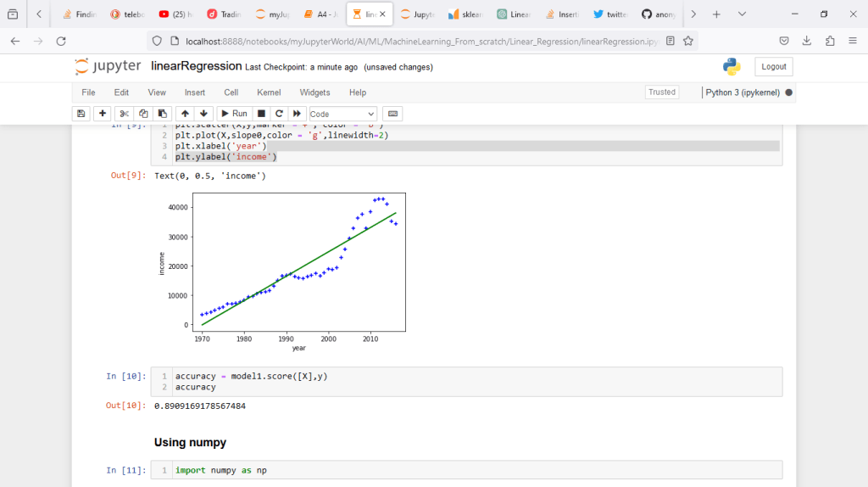
Task: Bookmark this page with the star icon
Action: pos(689,41)
